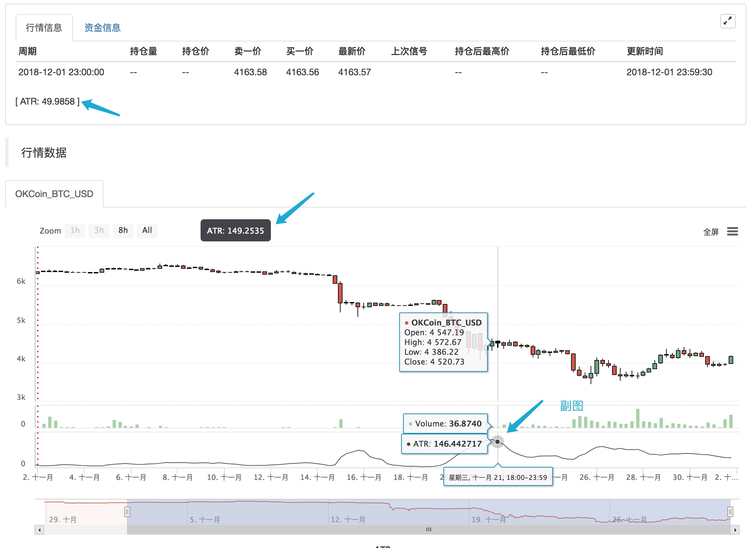756x548 pixels.
Task: Click the expand panel icon at top right
Action: 727,21
